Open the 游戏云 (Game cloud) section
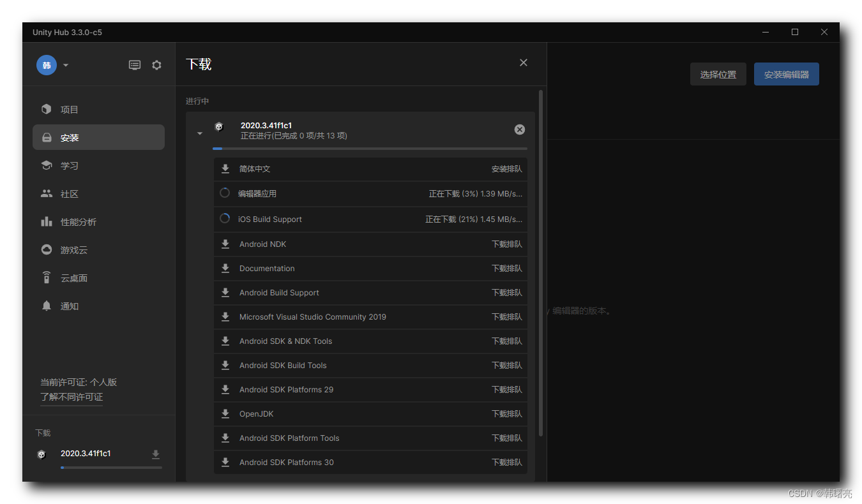Image resolution: width=862 pixels, height=504 pixels. (x=98, y=249)
